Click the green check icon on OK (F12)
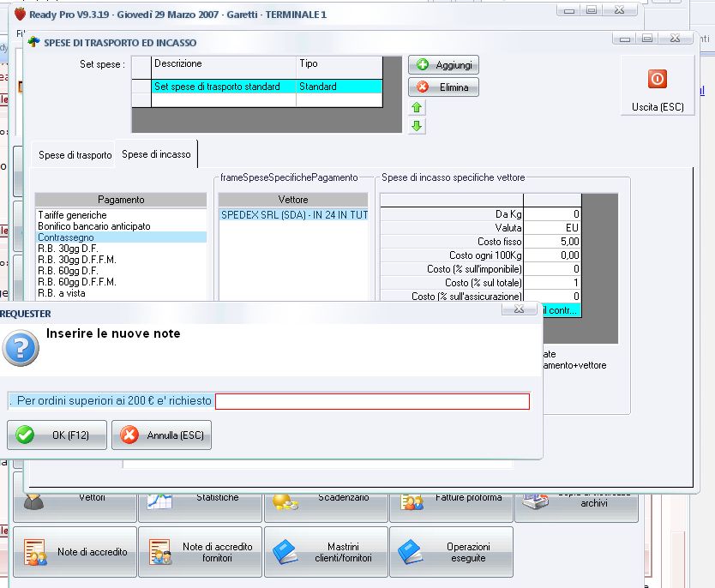The width and height of the screenshot is (715, 588). pyautogui.click(x=25, y=435)
